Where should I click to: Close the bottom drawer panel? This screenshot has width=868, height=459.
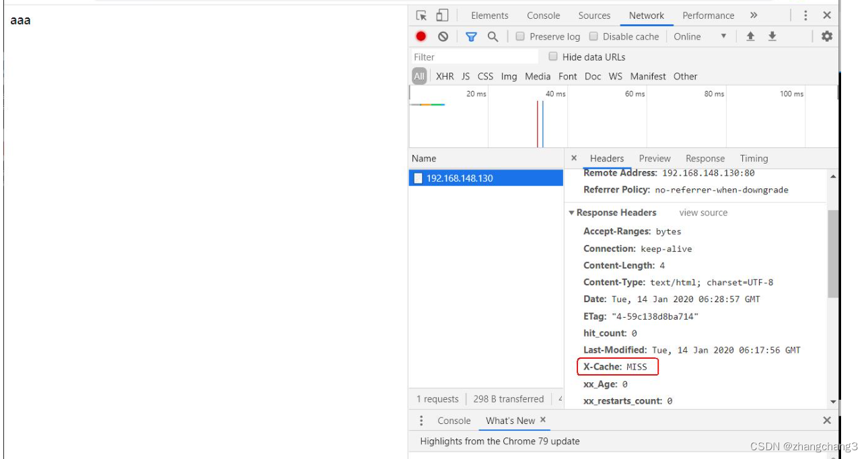[x=827, y=421]
